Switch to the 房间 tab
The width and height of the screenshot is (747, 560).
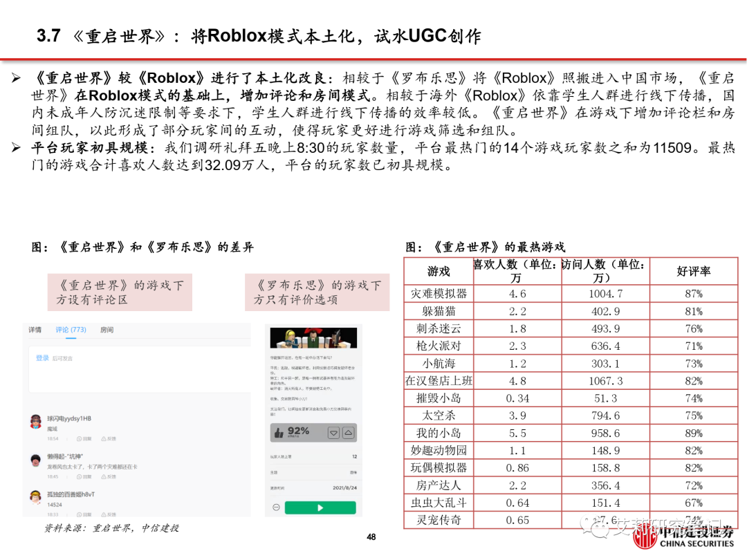click(x=107, y=330)
